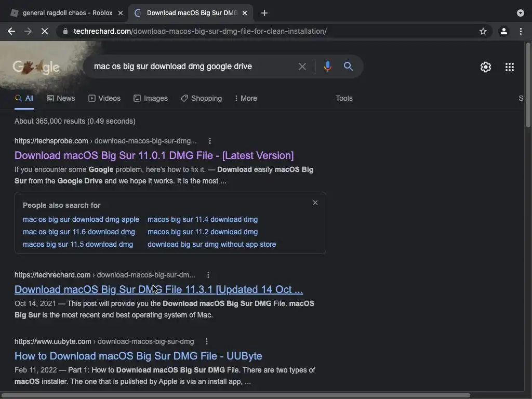532x399 pixels.
Task: Close the general ragdoll chaos Roblox tab
Action: (121, 13)
